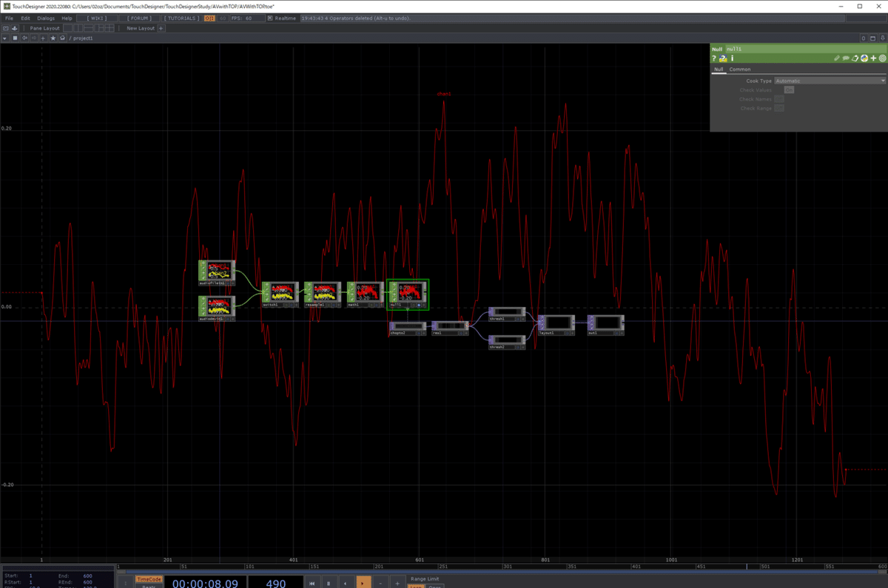The width and height of the screenshot is (888, 588).
Task: Click the add bookmark plus icon
Action: tap(43, 38)
